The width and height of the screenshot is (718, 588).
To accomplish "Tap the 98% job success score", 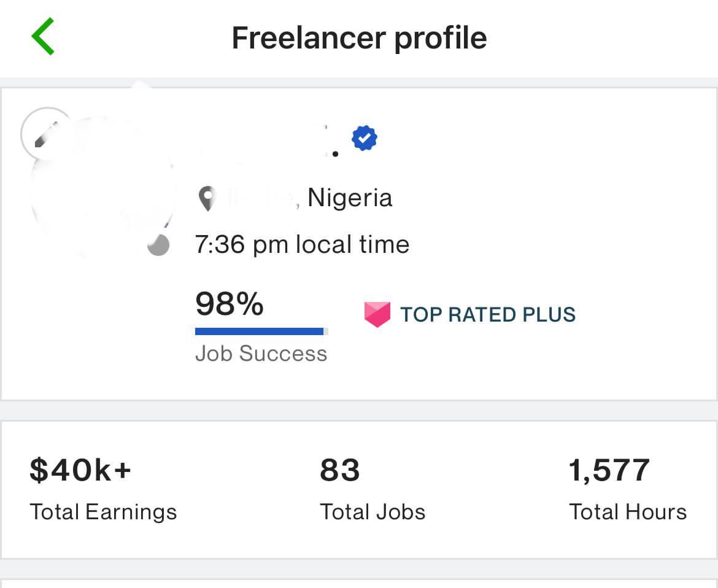I will point(230,304).
